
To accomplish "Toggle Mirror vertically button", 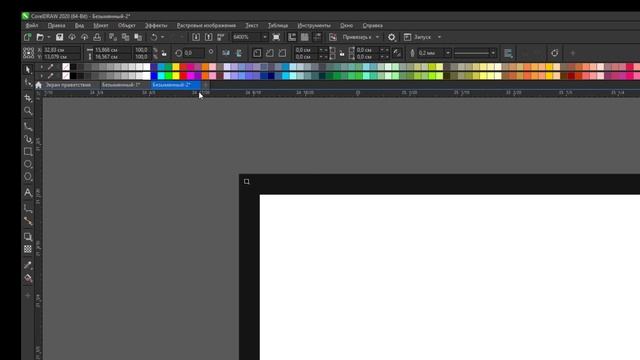I will (x=239, y=53).
